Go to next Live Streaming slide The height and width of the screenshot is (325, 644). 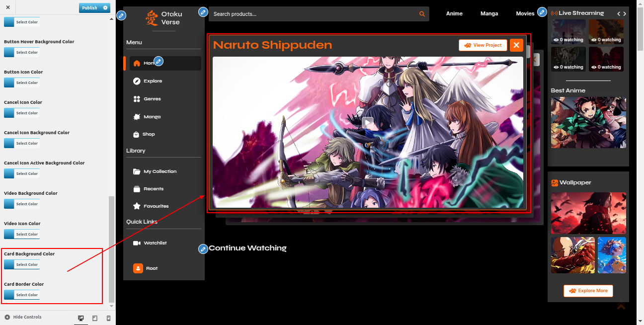coord(625,14)
